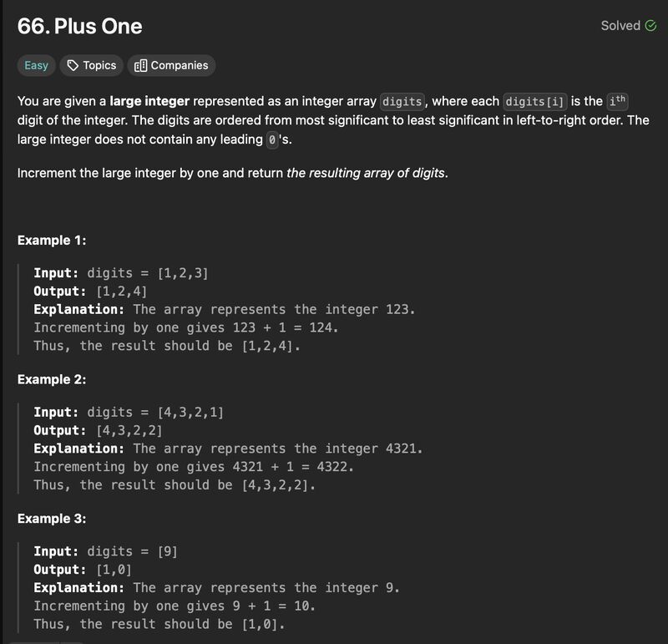Click the Example 1 heading
Screen dimensions: 668x644
pyautogui.click(x=52, y=241)
